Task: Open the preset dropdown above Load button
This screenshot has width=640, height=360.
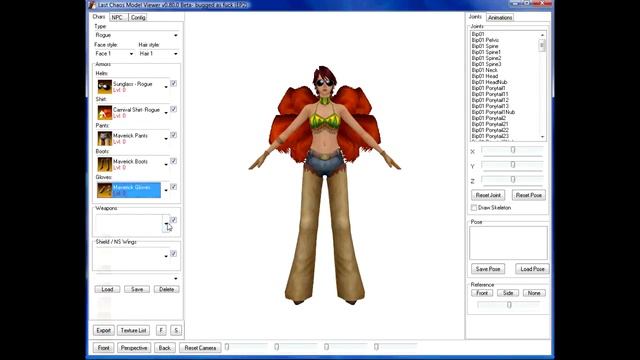Action: (136, 278)
